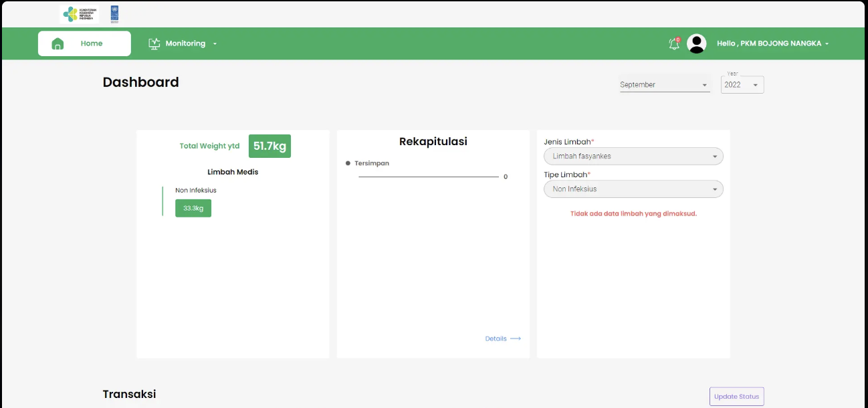The height and width of the screenshot is (408, 868).
Task: Click the Kementerian Kesehatan logo
Action: 80,14
